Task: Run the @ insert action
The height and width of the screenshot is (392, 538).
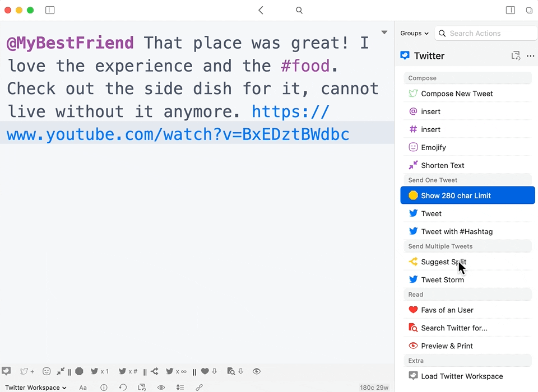Action: (x=467, y=111)
